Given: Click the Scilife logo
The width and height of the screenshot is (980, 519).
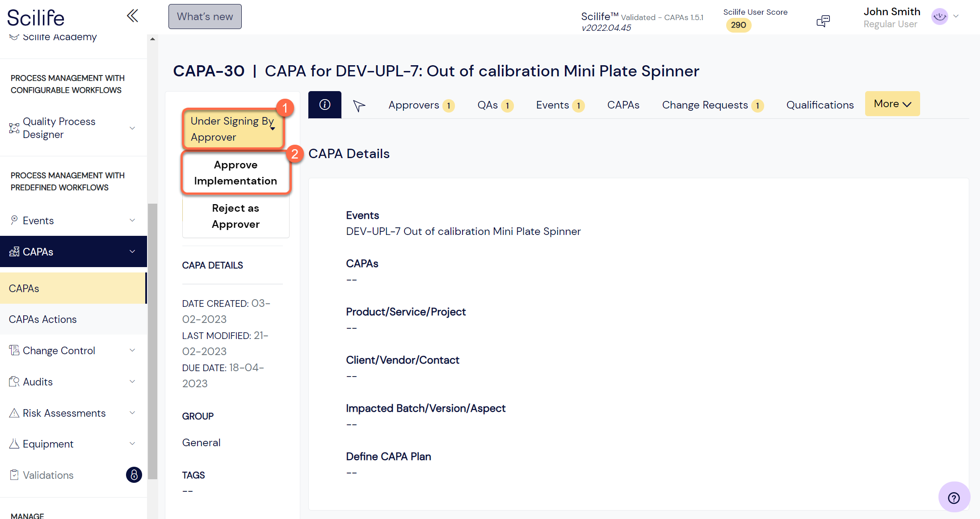Looking at the screenshot, I should coord(36,18).
